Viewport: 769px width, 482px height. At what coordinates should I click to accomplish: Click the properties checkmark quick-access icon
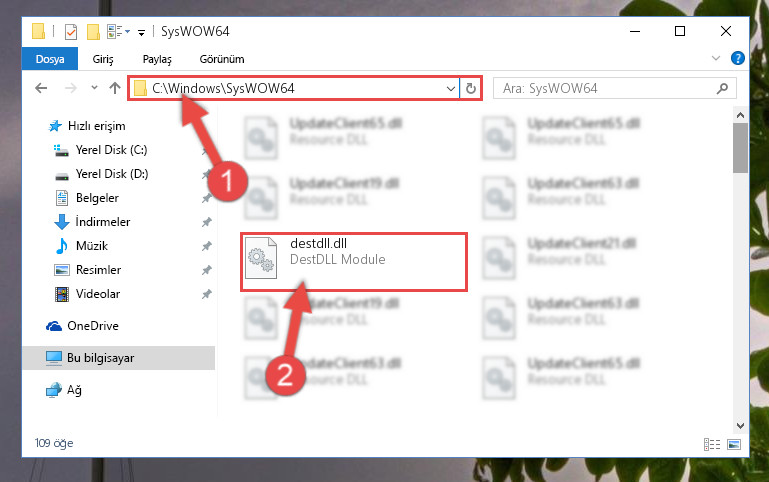[x=71, y=32]
